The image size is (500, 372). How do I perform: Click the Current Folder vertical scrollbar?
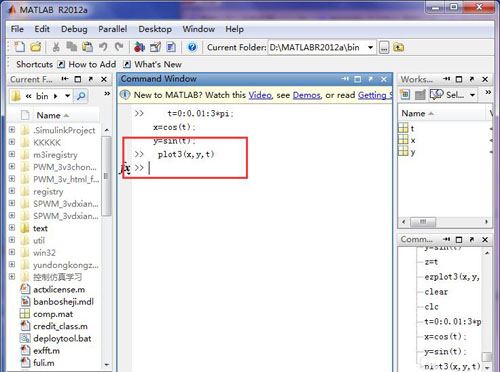(107, 247)
